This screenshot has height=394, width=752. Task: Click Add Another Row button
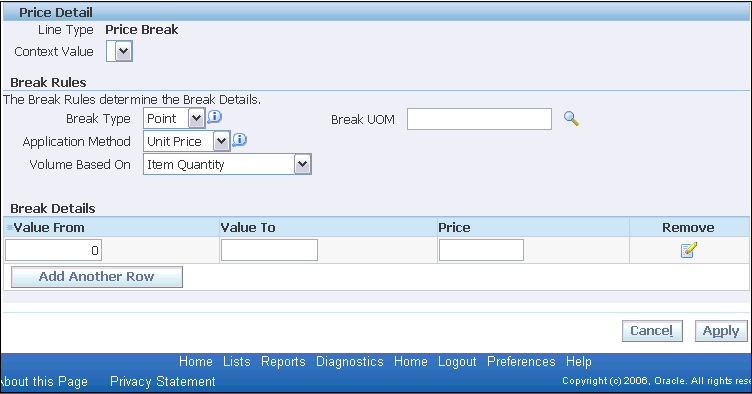(97, 277)
